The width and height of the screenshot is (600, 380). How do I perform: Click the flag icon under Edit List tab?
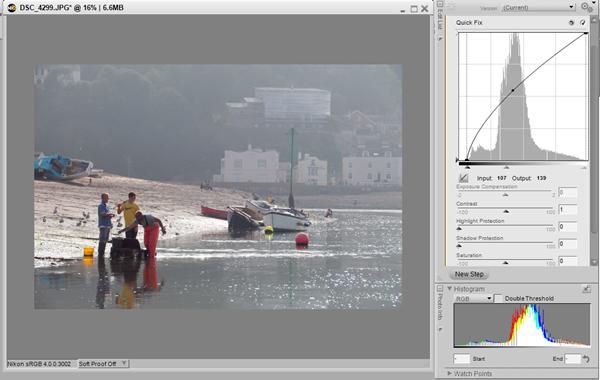[440, 39]
